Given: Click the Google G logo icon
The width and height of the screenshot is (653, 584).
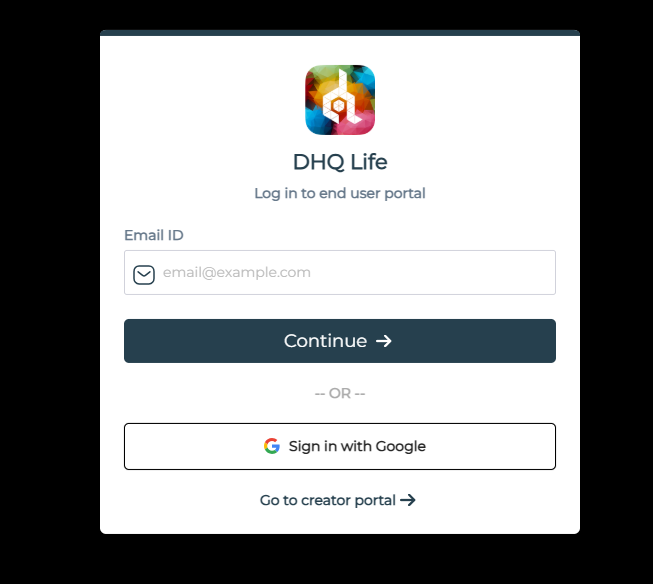Looking at the screenshot, I should (272, 446).
